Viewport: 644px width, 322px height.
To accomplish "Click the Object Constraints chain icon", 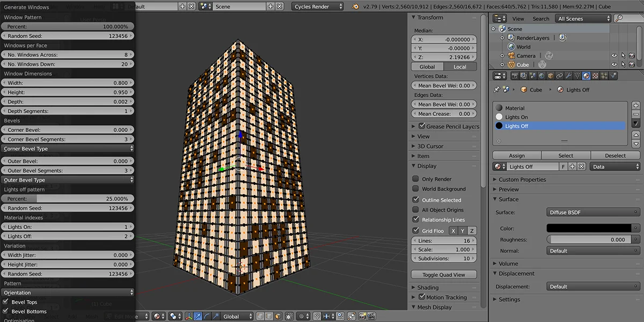I will tap(560, 76).
